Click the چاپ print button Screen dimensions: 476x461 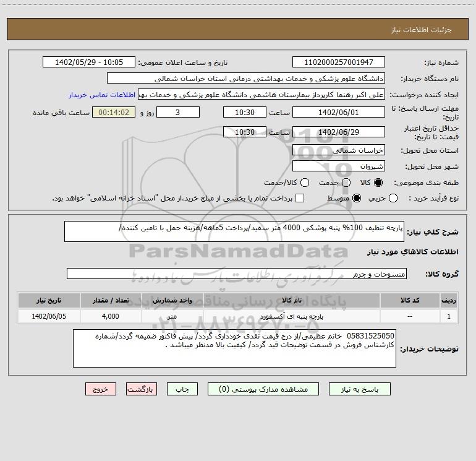tap(182, 389)
